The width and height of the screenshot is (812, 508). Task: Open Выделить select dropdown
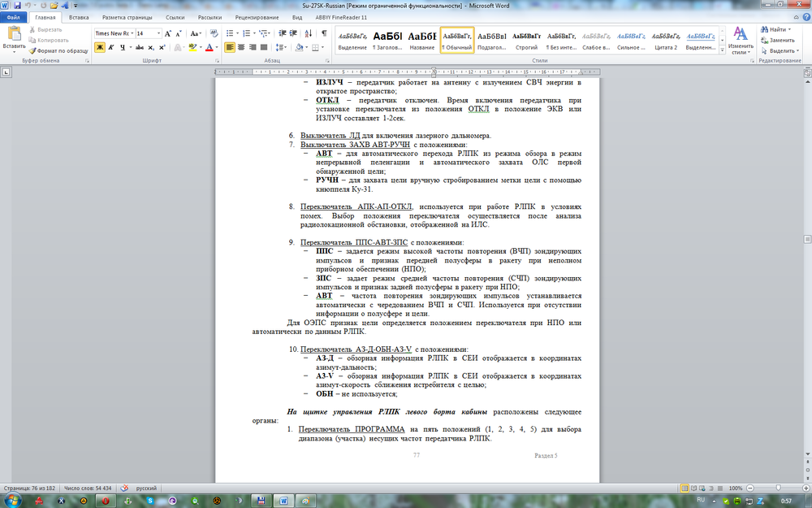780,50
